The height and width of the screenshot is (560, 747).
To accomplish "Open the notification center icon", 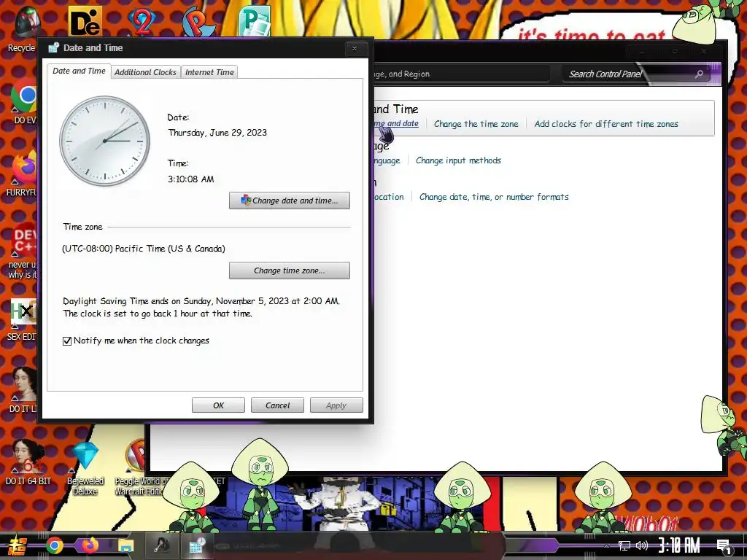I will [724, 546].
